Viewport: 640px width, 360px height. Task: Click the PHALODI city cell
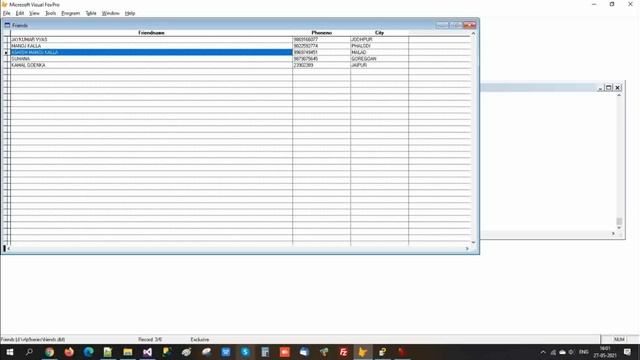tap(379, 46)
